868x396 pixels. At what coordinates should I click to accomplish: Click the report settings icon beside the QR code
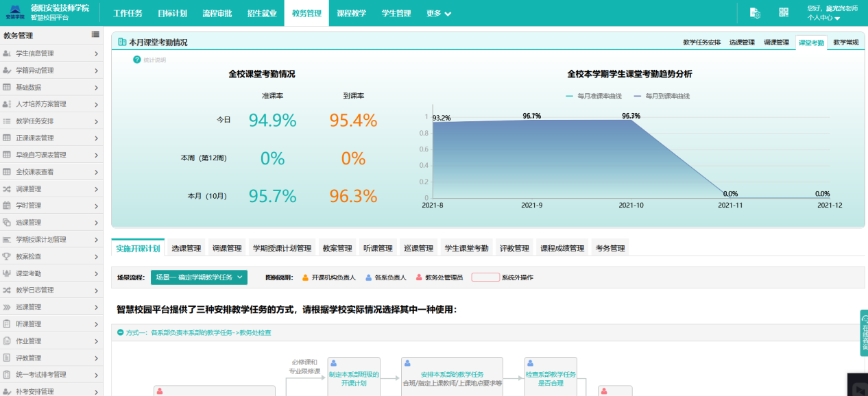pos(754,12)
